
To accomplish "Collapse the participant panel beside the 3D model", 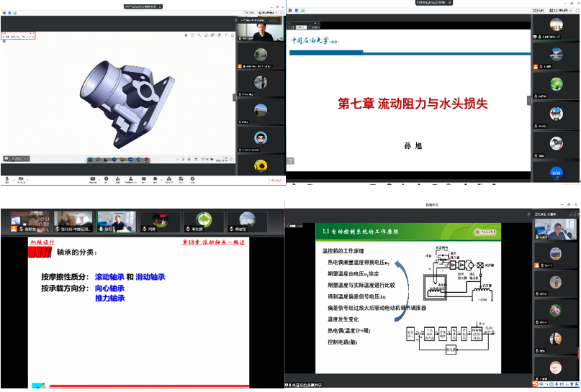I will (234, 97).
